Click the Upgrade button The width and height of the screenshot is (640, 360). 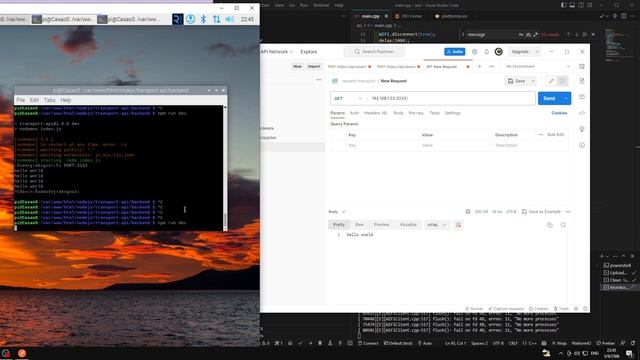pos(520,52)
